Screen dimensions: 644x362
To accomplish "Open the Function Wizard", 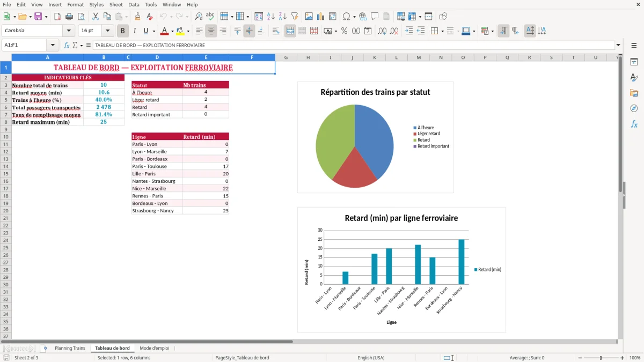I will tap(67, 45).
